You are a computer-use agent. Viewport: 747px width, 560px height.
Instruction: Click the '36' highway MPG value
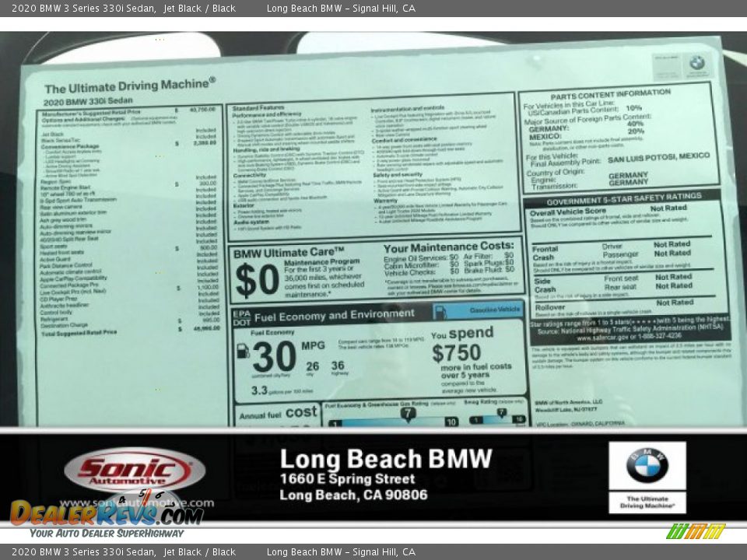click(x=338, y=366)
